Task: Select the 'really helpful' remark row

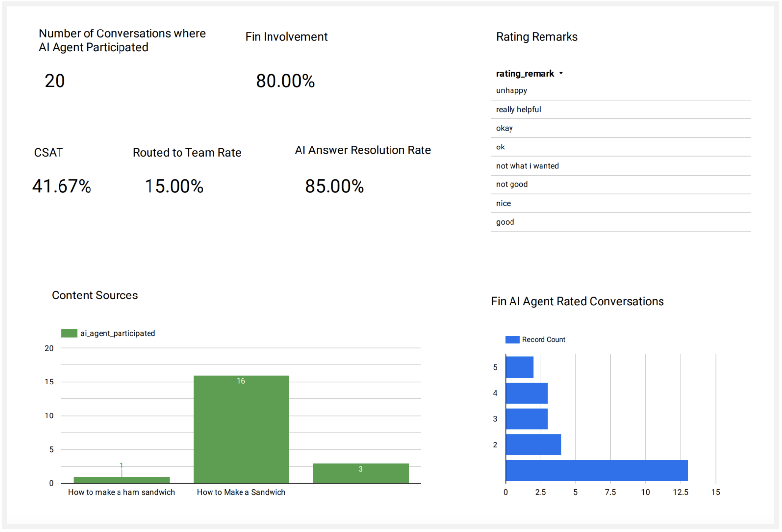Action: 621,110
